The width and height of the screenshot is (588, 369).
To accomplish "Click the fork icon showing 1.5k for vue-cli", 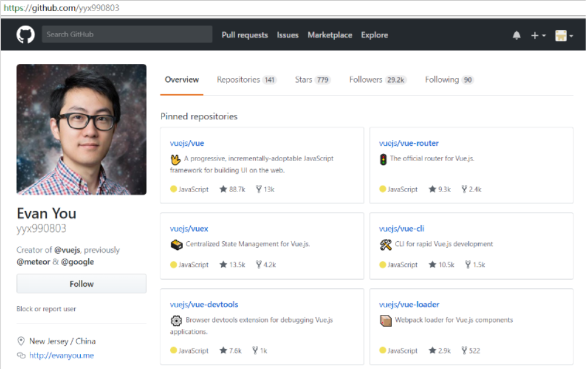I will pyautogui.click(x=468, y=264).
